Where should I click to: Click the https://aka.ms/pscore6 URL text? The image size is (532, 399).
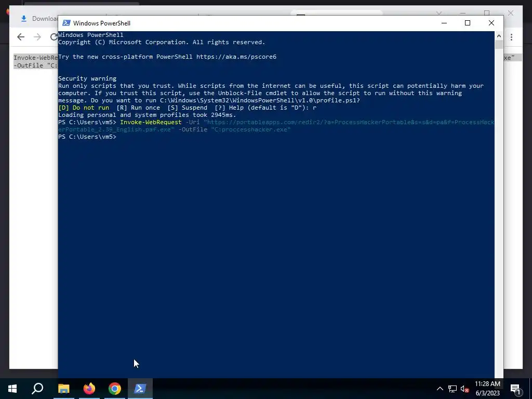pyautogui.click(x=236, y=57)
